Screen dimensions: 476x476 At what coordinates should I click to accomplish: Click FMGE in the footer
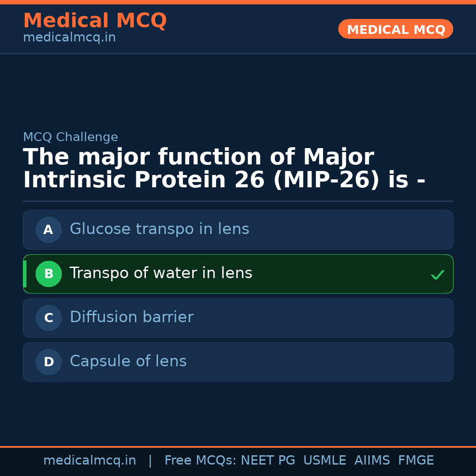coord(416,461)
